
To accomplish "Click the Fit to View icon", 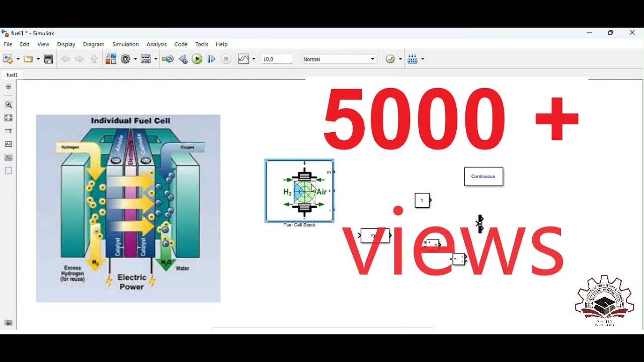I will click(9, 118).
